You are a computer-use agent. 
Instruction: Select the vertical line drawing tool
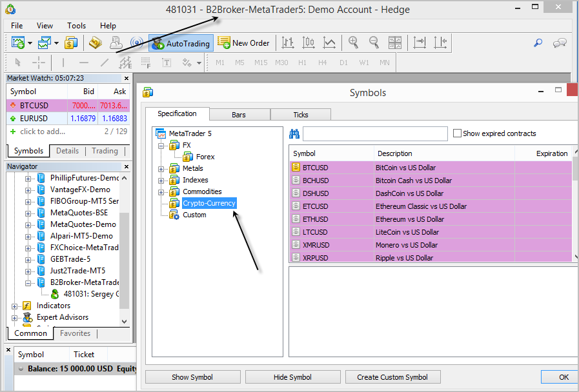[63, 63]
